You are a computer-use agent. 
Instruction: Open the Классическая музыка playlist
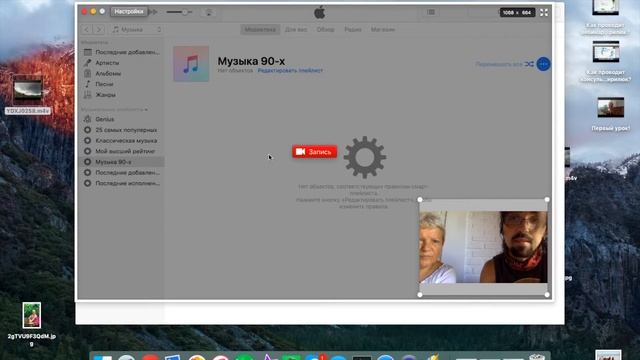[122, 140]
